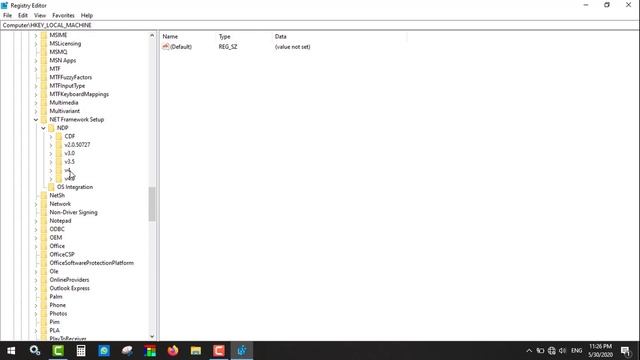Click the tree pane scroll down arrow

152,337
